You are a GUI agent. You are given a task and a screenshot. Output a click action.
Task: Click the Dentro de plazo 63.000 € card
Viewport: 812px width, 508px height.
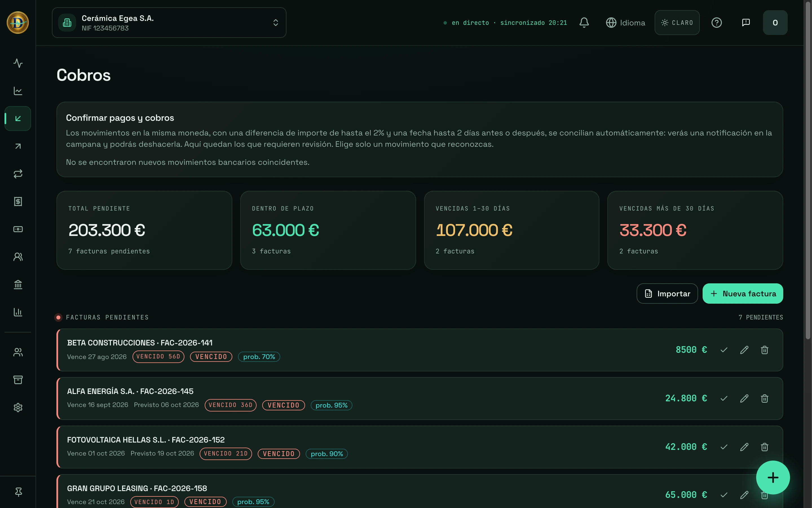point(328,230)
